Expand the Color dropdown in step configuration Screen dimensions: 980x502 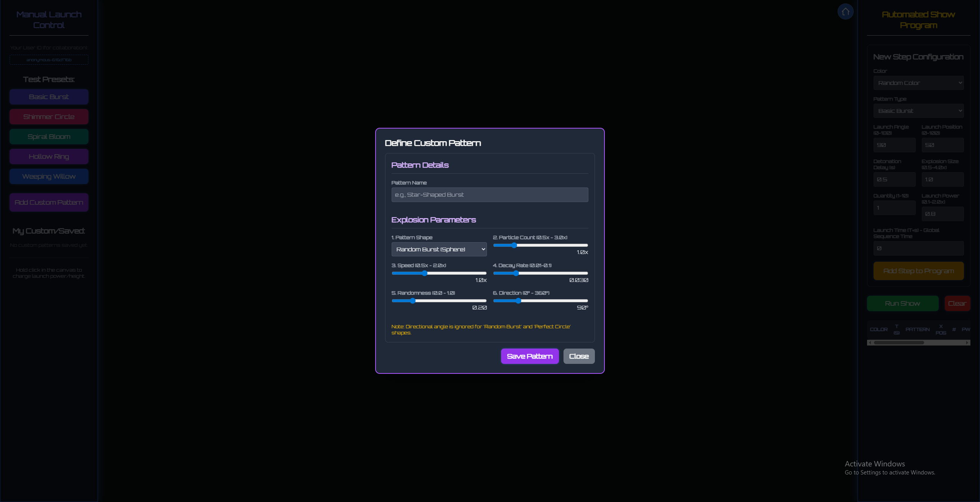pyautogui.click(x=918, y=83)
